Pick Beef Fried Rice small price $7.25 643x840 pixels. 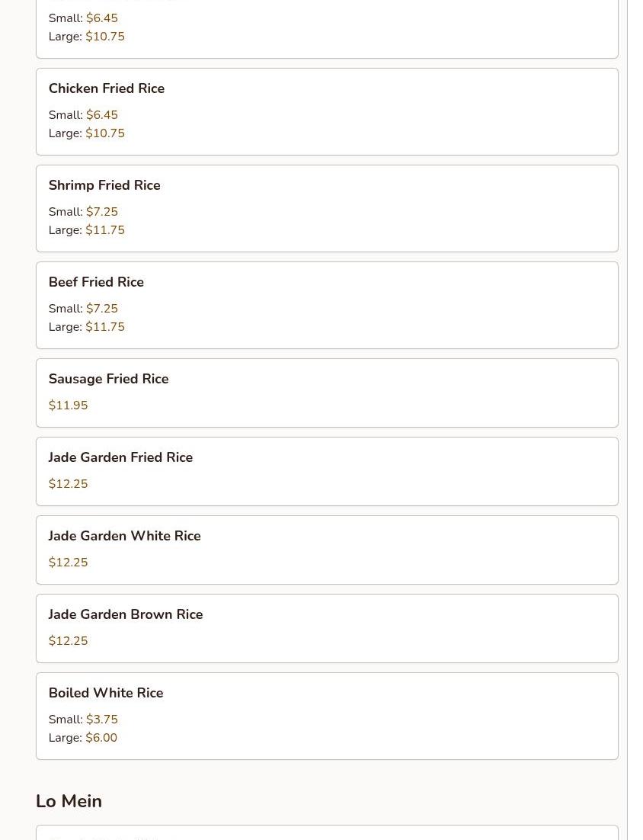click(102, 309)
